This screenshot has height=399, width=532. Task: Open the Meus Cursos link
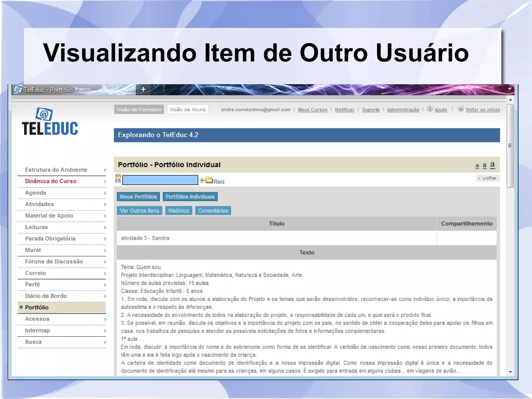pyautogui.click(x=312, y=110)
